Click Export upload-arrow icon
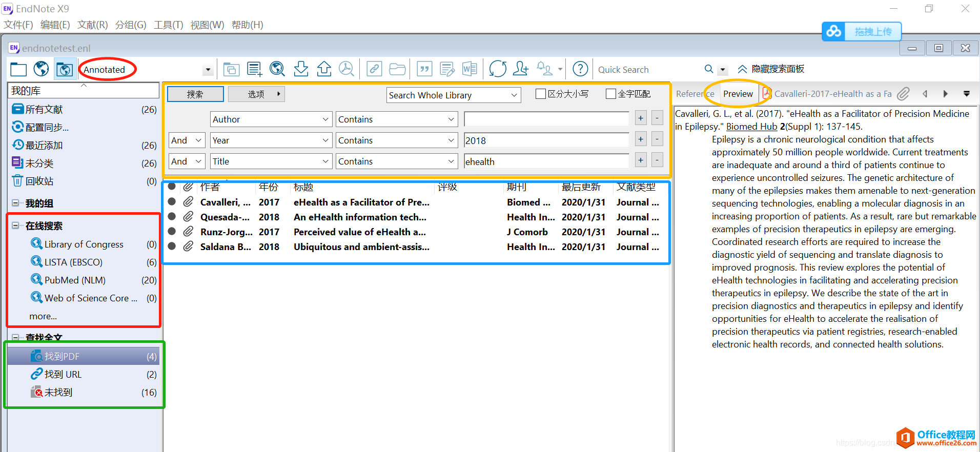The height and width of the screenshot is (452, 980). (324, 69)
